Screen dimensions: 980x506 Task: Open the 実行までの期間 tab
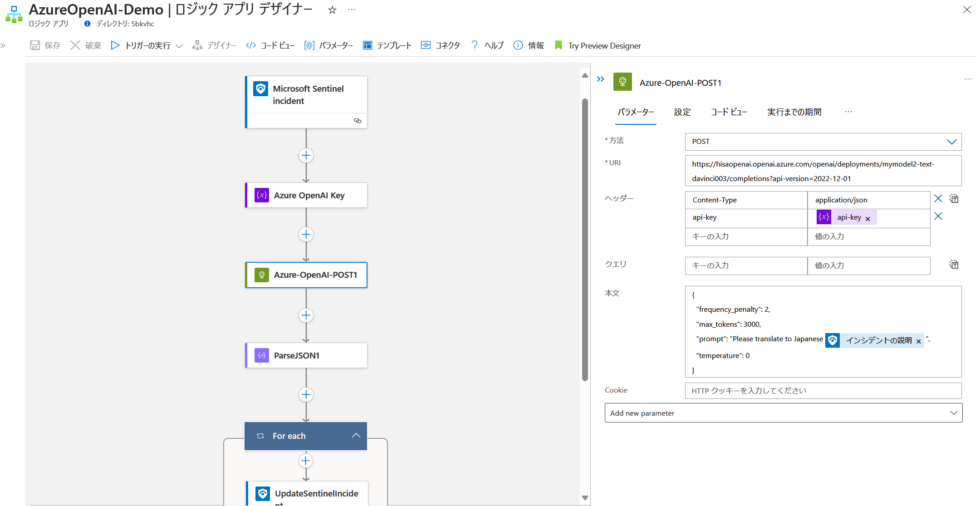pyautogui.click(x=794, y=112)
